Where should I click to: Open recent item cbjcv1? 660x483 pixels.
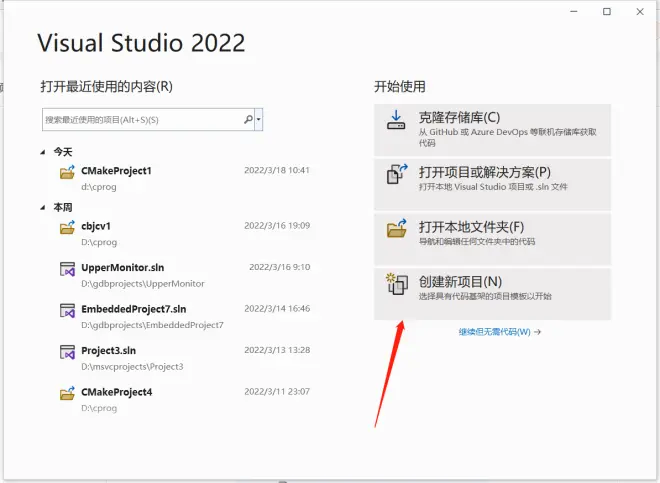tap(185, 234)
